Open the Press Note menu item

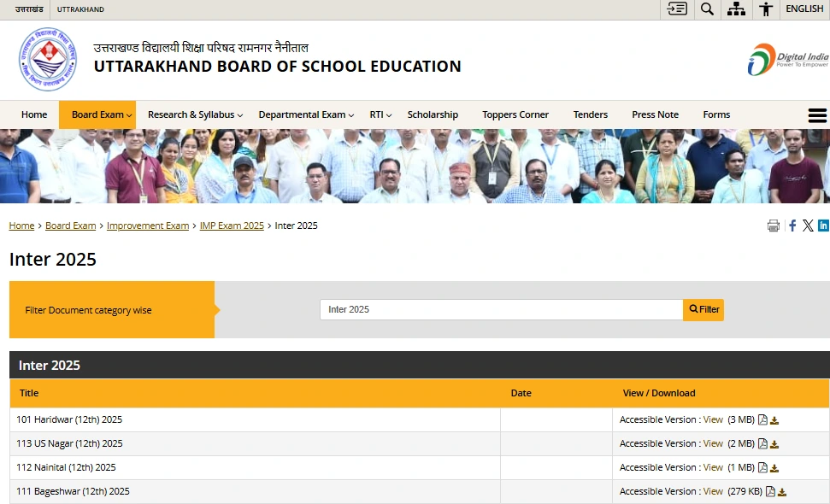point(655,114)
